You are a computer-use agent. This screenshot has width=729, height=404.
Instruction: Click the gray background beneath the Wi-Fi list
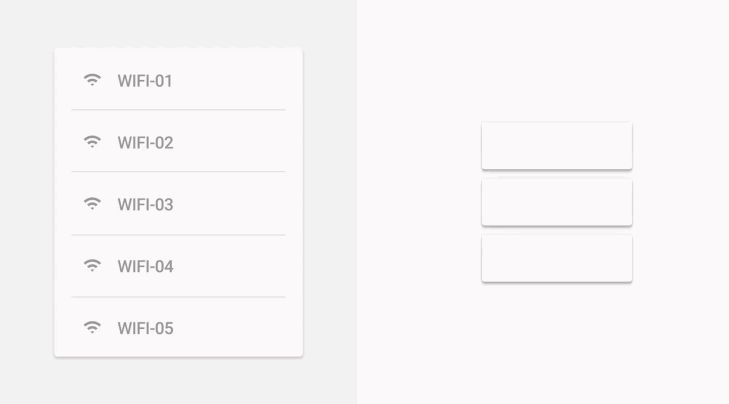pyautogui.click(x=178, y=381)
